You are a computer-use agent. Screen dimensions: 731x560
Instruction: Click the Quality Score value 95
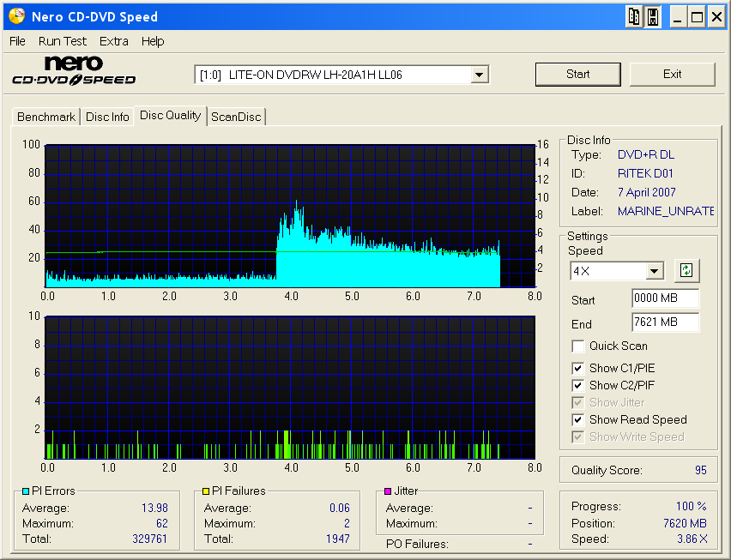701,470
